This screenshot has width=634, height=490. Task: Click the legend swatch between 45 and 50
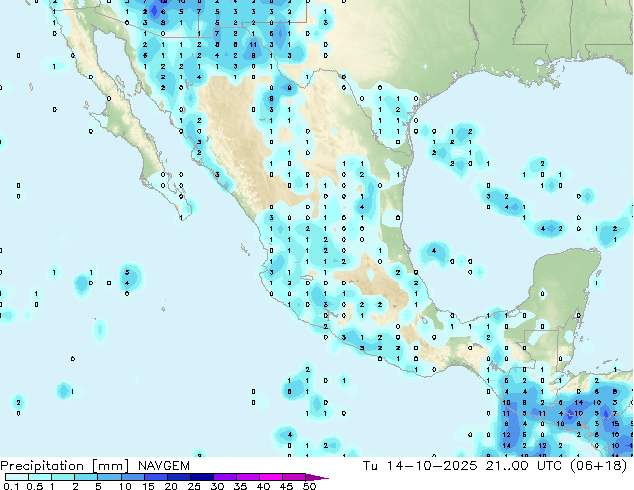pyautogui.click(x=294, y=477)
